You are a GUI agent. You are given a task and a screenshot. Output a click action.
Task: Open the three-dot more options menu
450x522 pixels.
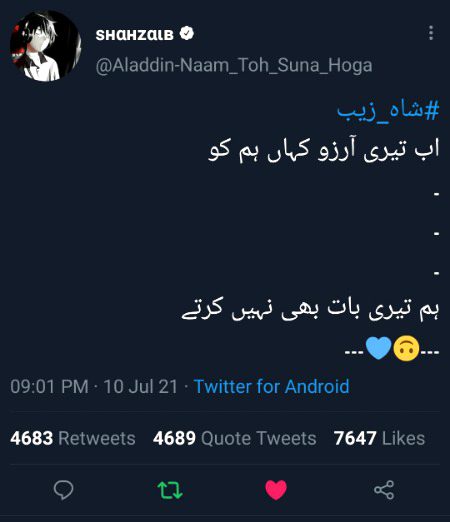(431, 33)
